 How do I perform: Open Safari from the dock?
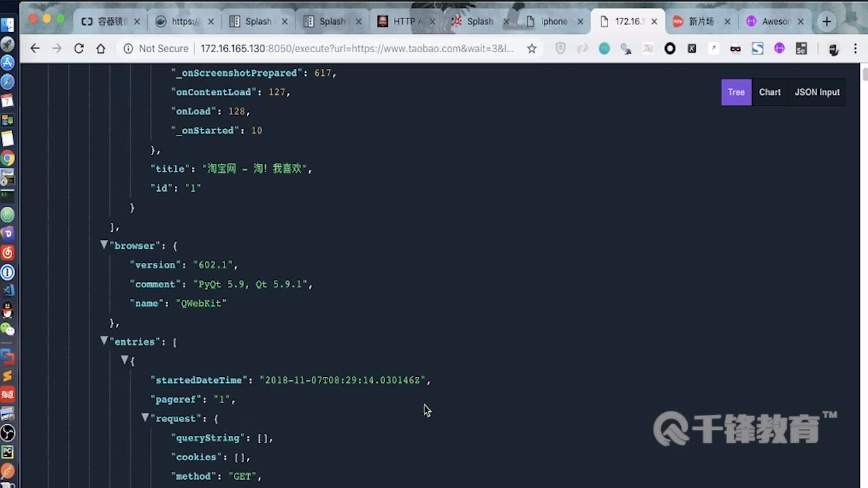click(7, 82)
